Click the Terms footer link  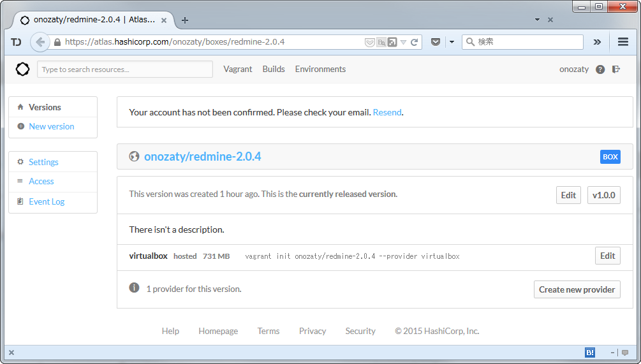269,331
